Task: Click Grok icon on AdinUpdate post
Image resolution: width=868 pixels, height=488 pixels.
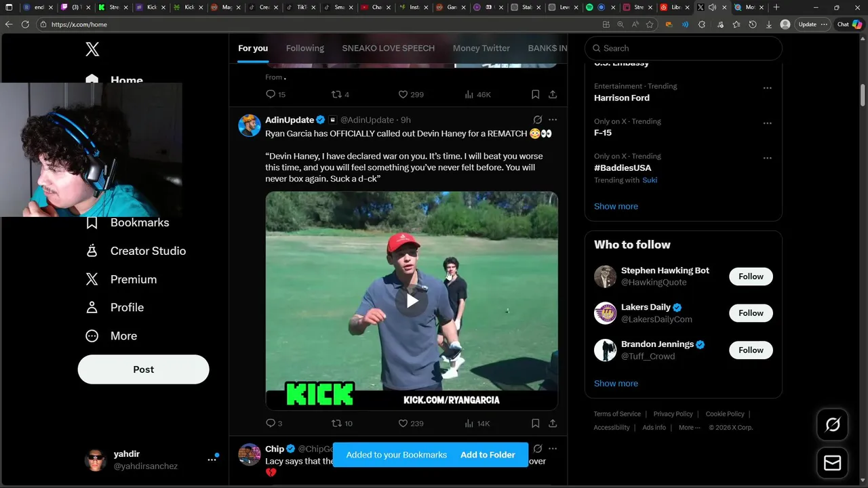Action: 537,119
